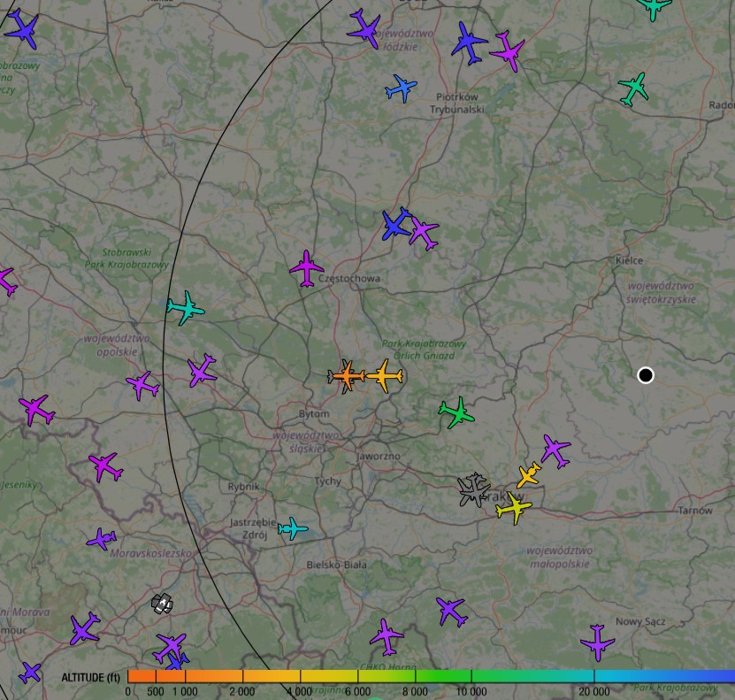The height and width of the screenshot is (700, 735).
Task: Select the small orange aircraft northeast of Kraków
Action: [529, 475]
